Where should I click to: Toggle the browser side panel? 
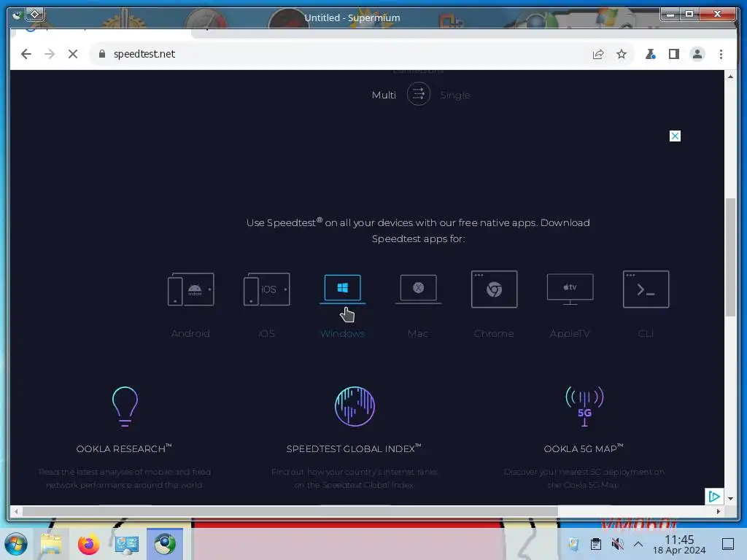(x=673, y=54)
